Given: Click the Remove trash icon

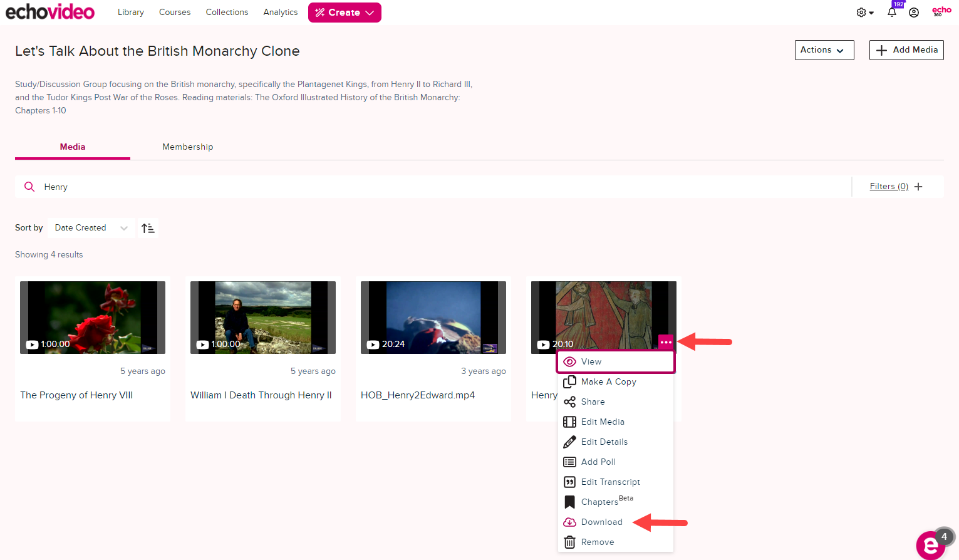Looking at the screenshot, I should (569, 542).
